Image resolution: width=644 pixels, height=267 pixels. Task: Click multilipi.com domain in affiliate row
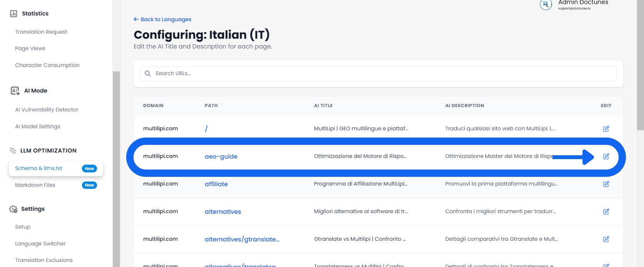point(160,184)
